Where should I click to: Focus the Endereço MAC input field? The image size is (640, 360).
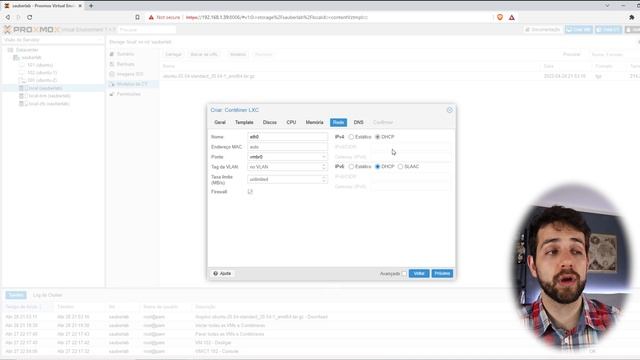287,147
